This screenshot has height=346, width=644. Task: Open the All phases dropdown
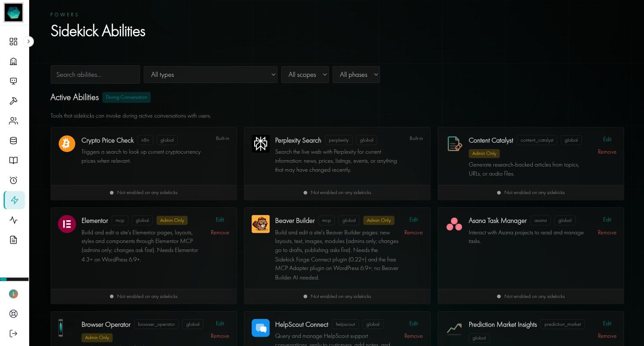click(x=356, y=75)
